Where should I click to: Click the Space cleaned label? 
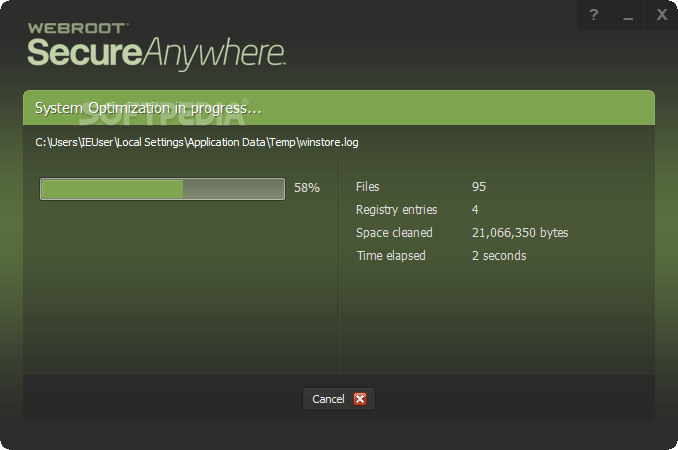coord(394,233)
